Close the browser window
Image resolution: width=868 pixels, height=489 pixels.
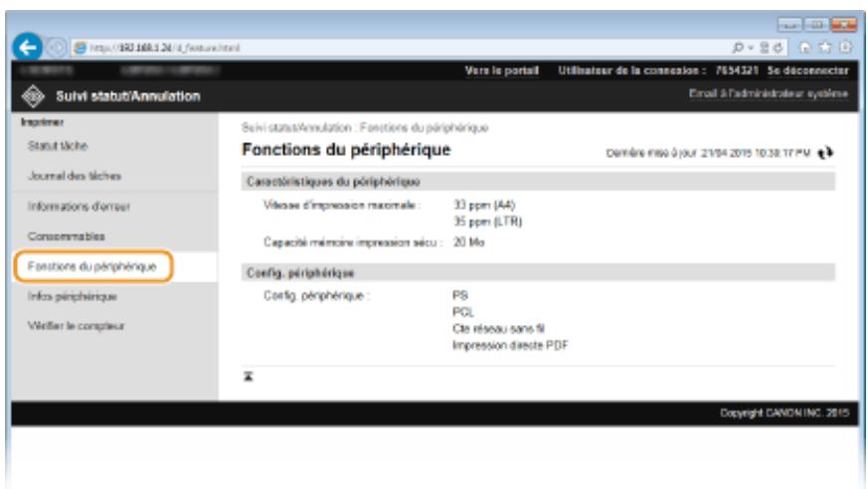[x=844, y=25]
